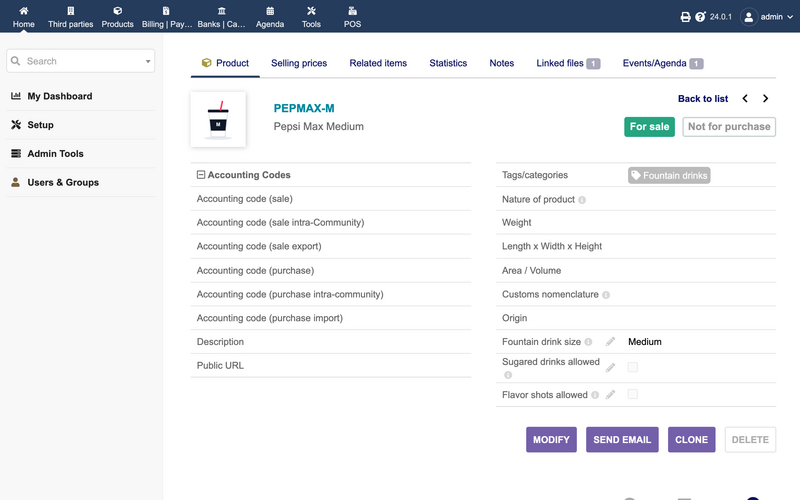Open the Home menu icon

(x=23, y=11)
